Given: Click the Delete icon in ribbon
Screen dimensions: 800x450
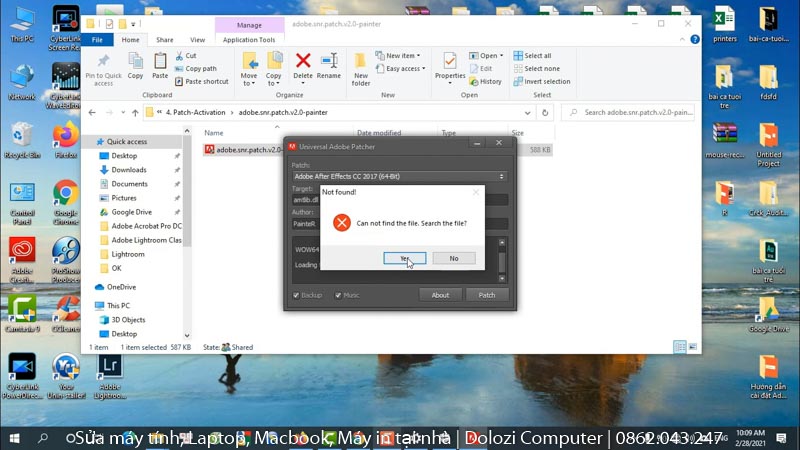Looking at the screenshot, I should click(303, 65).
